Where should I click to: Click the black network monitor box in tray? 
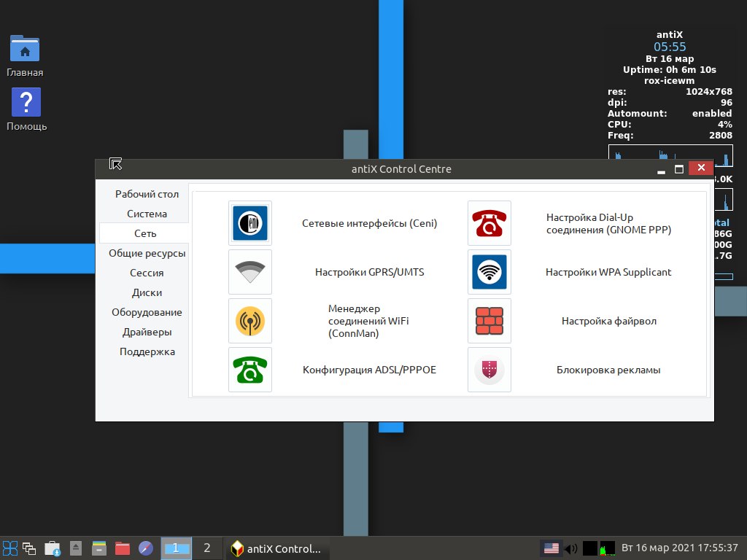(x=589, y=548)
